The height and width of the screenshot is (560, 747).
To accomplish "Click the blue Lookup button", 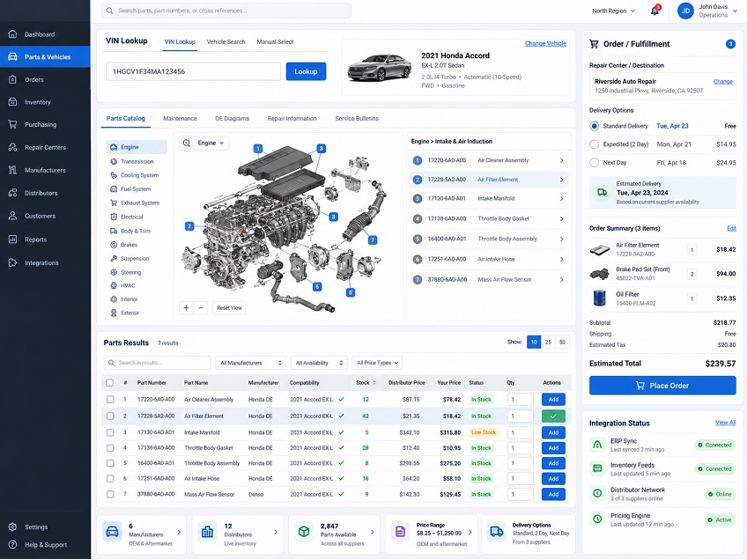I will pos(306,71).
